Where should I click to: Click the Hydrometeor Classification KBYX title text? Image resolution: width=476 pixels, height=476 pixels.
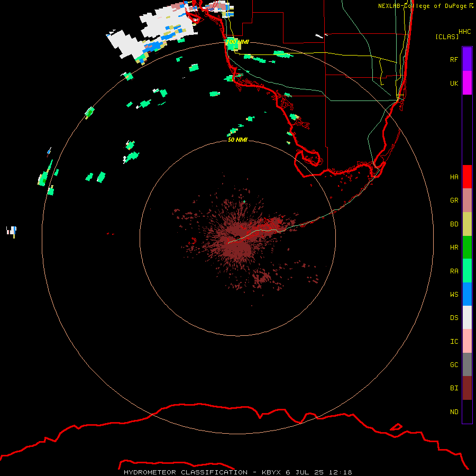point(237,472)
